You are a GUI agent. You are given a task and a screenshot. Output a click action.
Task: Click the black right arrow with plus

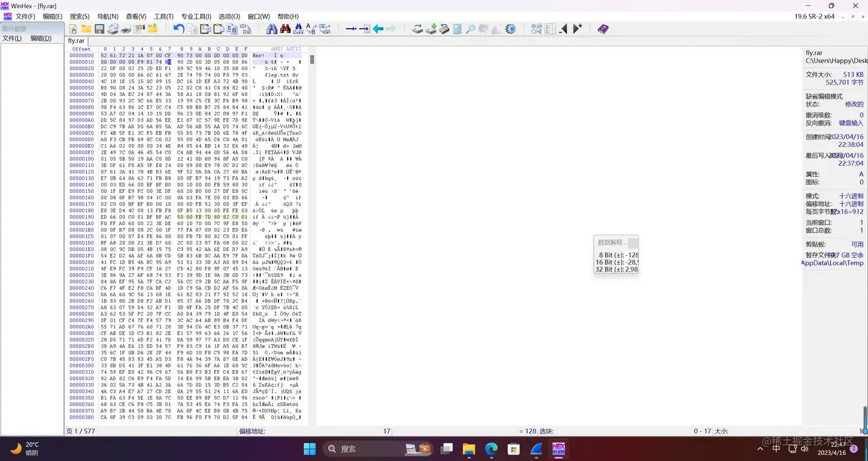(x=578, y=29)
